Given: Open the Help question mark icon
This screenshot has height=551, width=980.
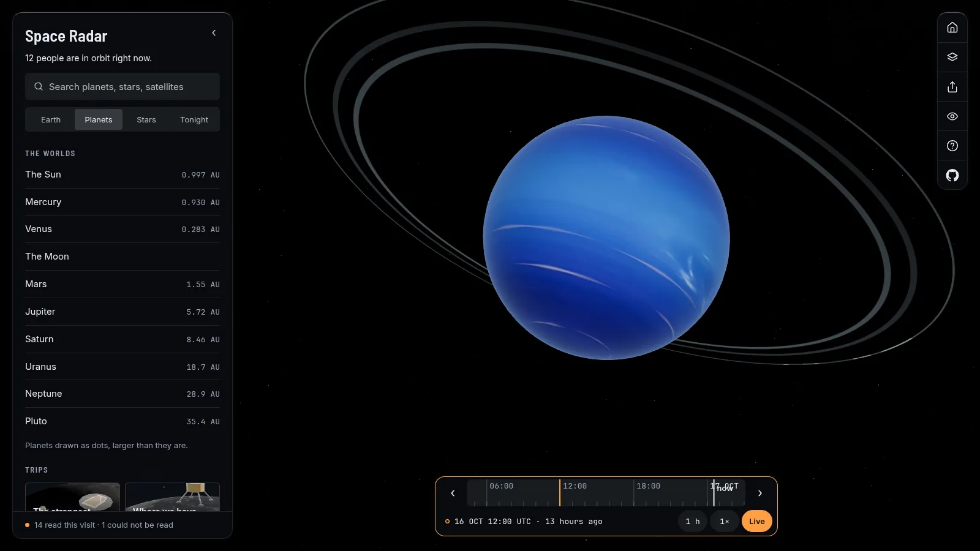Looking at the screenshot, I should (x=952, y=146).
